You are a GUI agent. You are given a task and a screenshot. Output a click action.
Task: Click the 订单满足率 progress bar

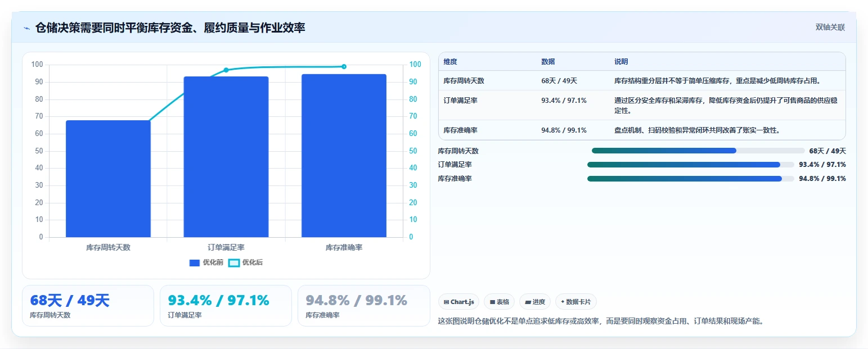point(691,165)
